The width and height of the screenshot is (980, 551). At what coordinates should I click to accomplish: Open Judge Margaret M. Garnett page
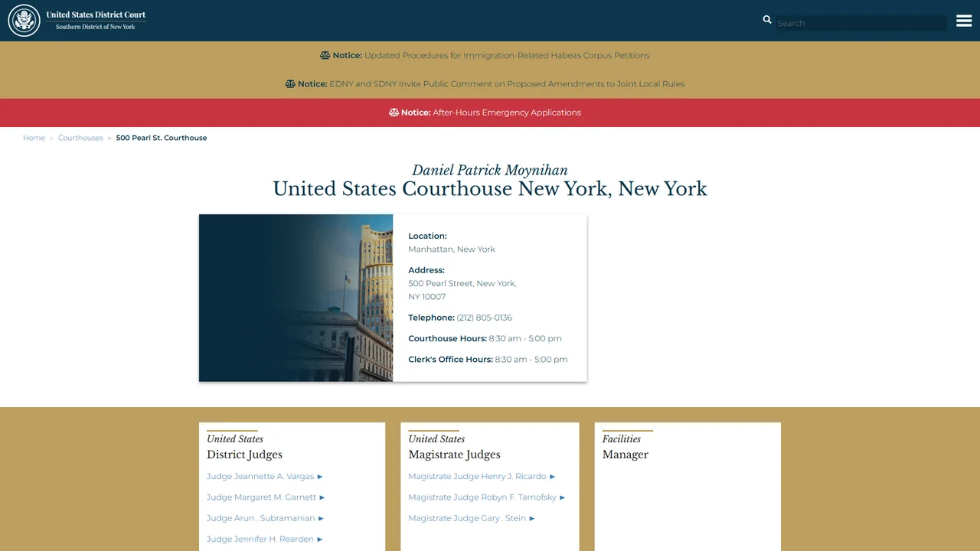coord(266,497)
